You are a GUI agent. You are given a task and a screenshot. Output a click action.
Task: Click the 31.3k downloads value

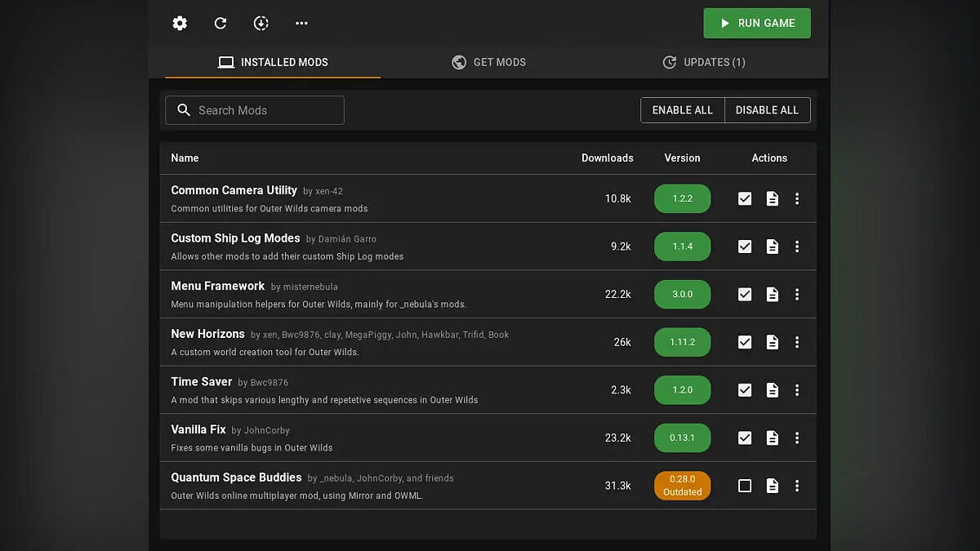[x=618, y=486]
